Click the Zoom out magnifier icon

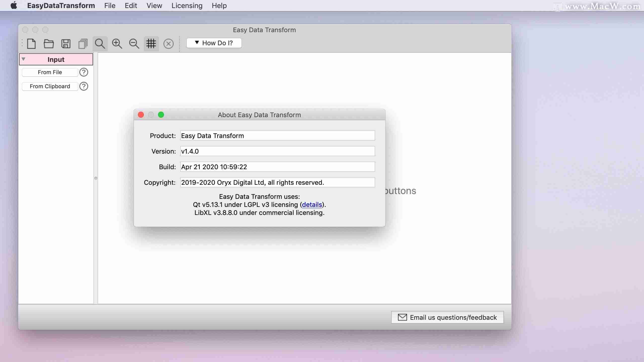(x=134, y=44)
